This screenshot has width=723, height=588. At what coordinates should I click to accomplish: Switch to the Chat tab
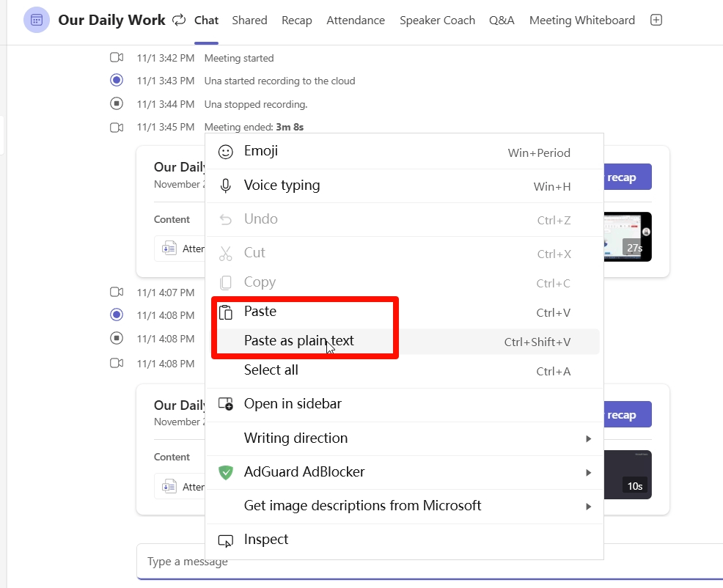(206, 21)
